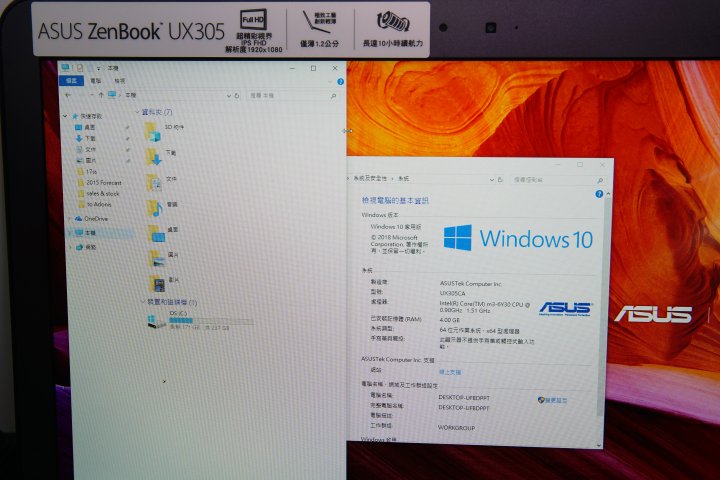The height and width of the screenshot is (480, 720).
Task: Expand This PC tree node chevron
Action: point(69,233)
